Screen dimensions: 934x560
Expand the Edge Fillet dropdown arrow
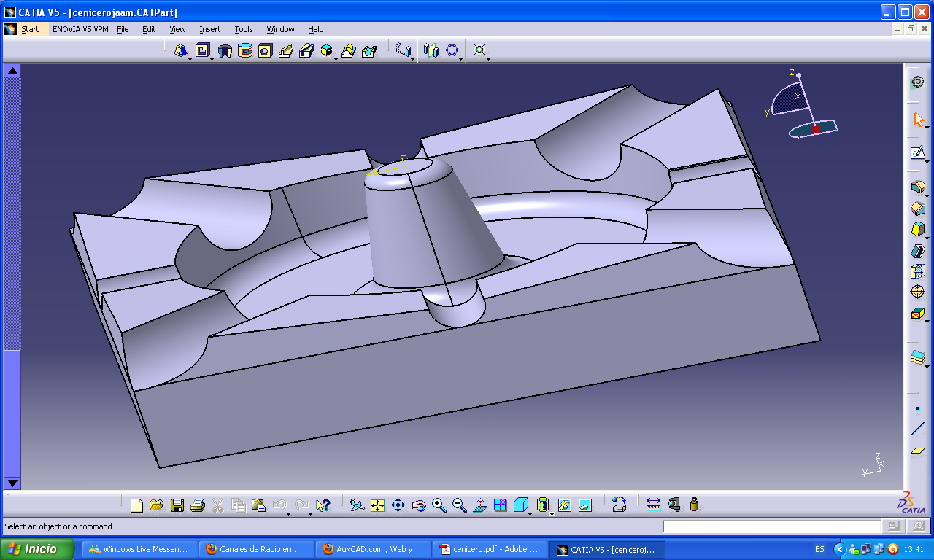[927, 195]
